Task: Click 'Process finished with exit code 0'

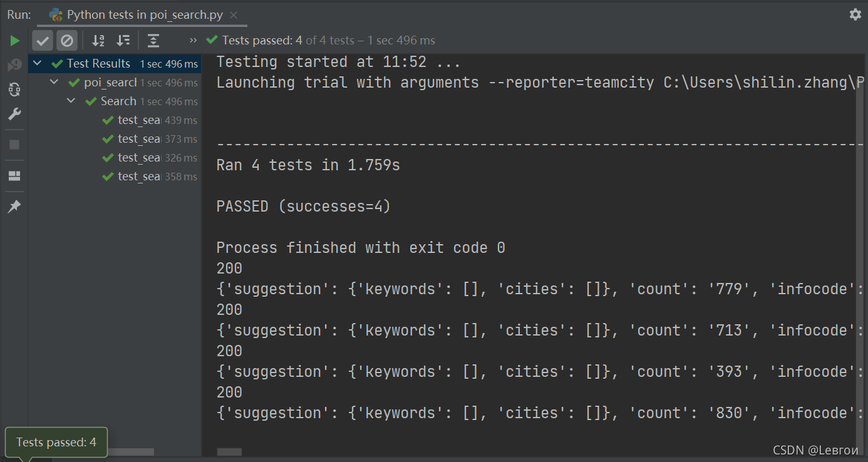Action: click(x=361, y=248)
